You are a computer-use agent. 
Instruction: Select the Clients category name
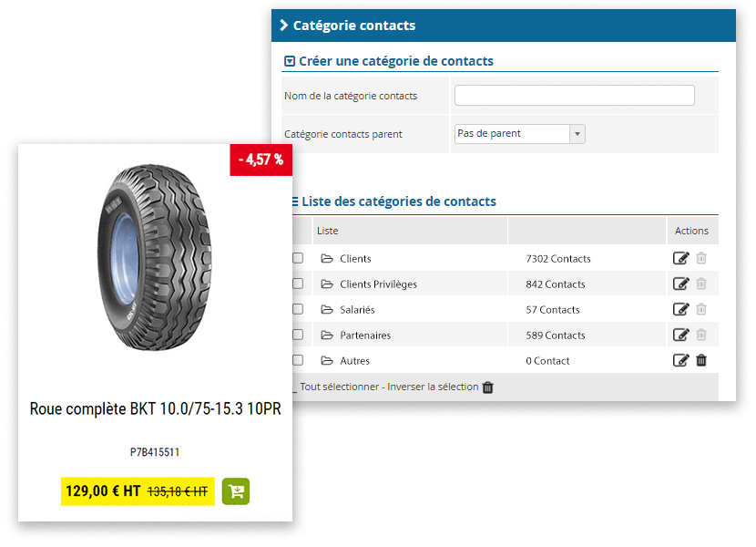[x=355, y=259]
